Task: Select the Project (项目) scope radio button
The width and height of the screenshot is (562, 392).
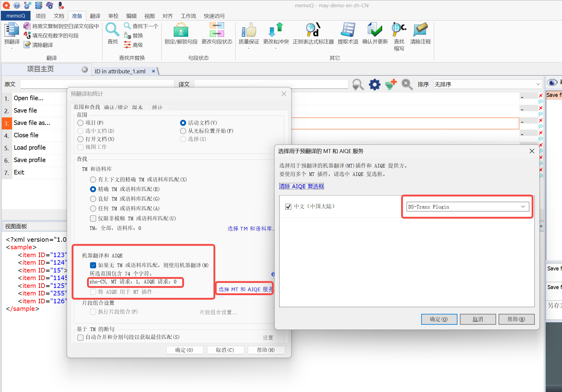Action: [80, 123]
